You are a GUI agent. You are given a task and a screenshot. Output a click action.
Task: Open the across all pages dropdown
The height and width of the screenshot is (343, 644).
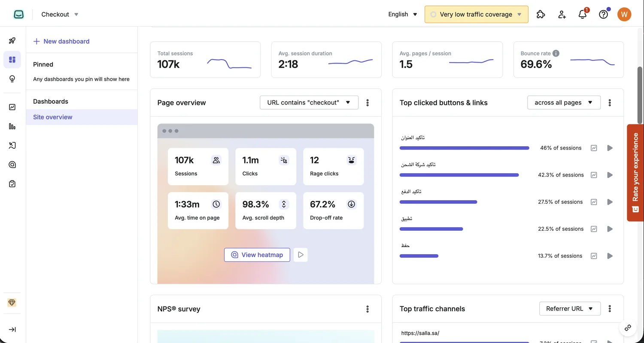click(x=564, y=102)
